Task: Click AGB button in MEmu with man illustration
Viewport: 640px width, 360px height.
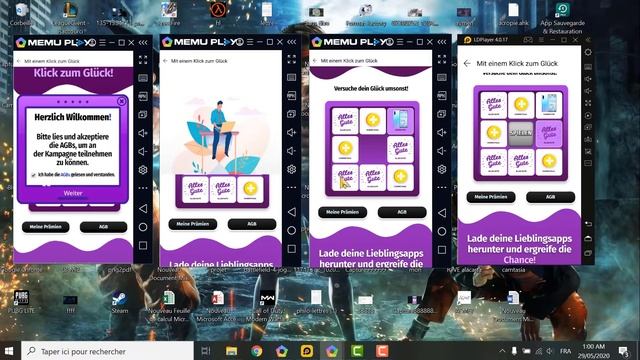Action: click(252, 224)
